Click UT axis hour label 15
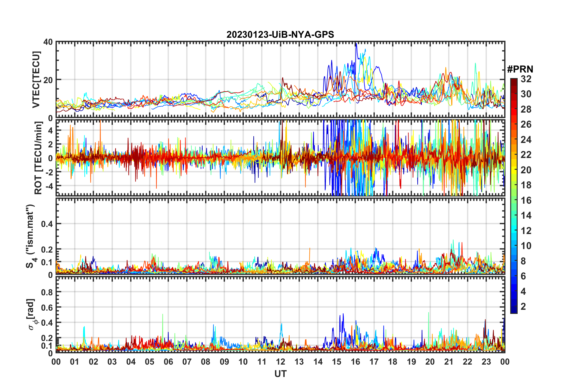 tap(337, 362)
